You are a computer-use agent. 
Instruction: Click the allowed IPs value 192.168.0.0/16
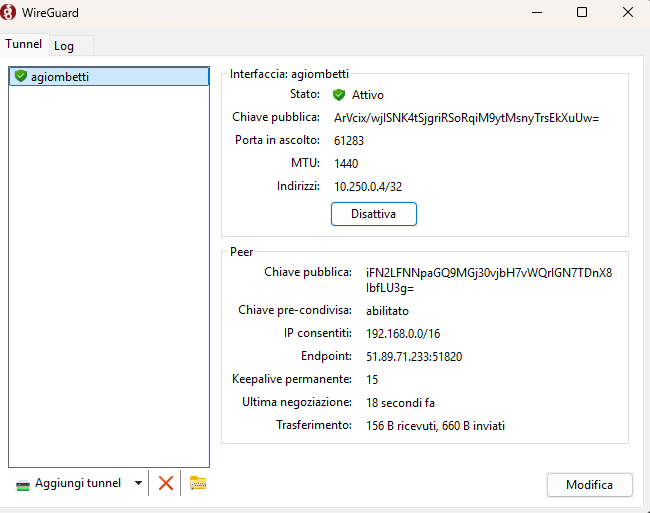(x=403, y=333)
